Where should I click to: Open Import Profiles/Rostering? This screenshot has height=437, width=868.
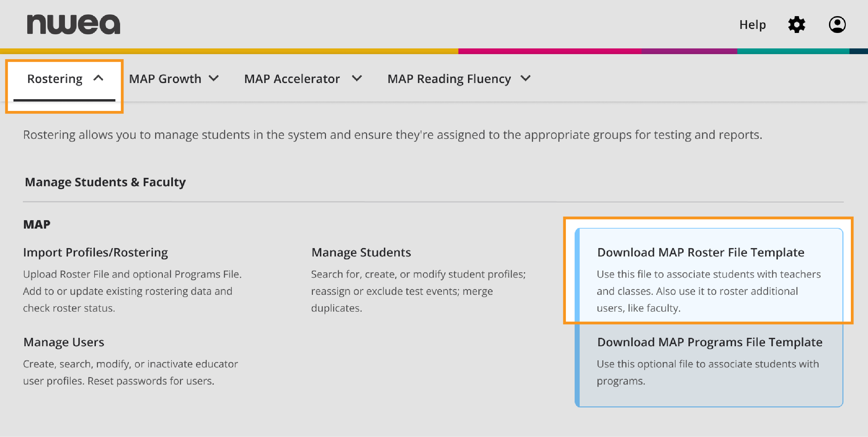coord(95,252)
